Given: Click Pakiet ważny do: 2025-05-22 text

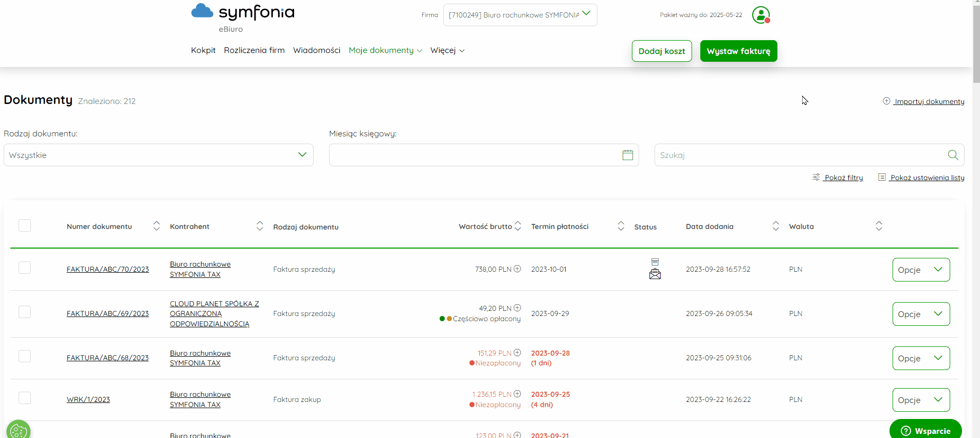Looking at the screenshot, I should click(701, 15).
